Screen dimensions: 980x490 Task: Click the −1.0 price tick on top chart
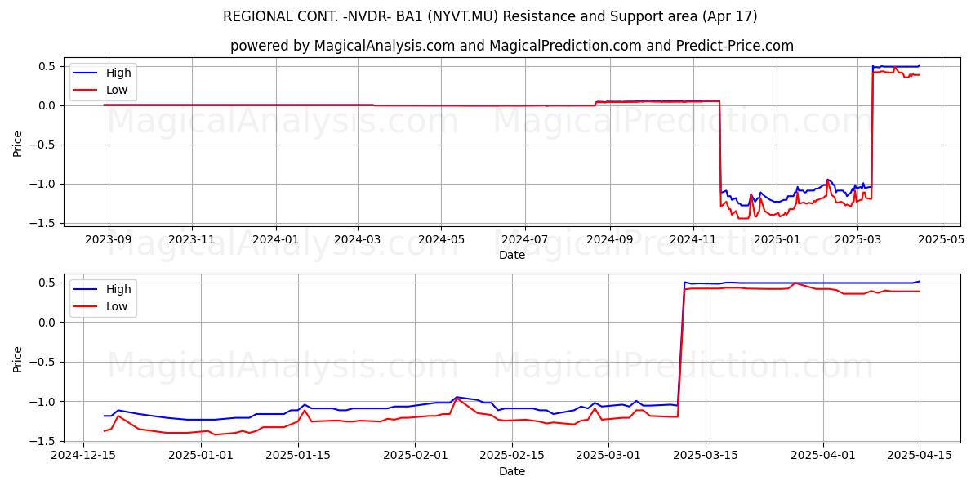tap(44, 184)
